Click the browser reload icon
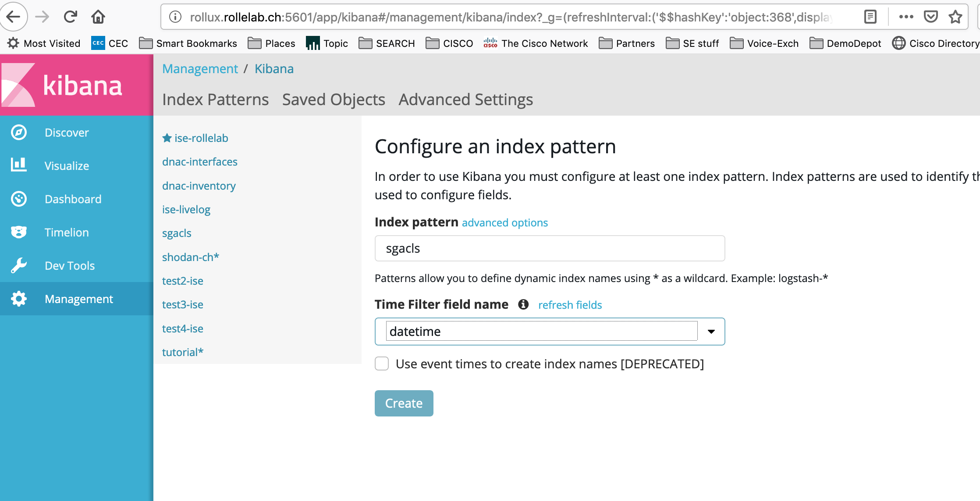 tap(70, 17)
